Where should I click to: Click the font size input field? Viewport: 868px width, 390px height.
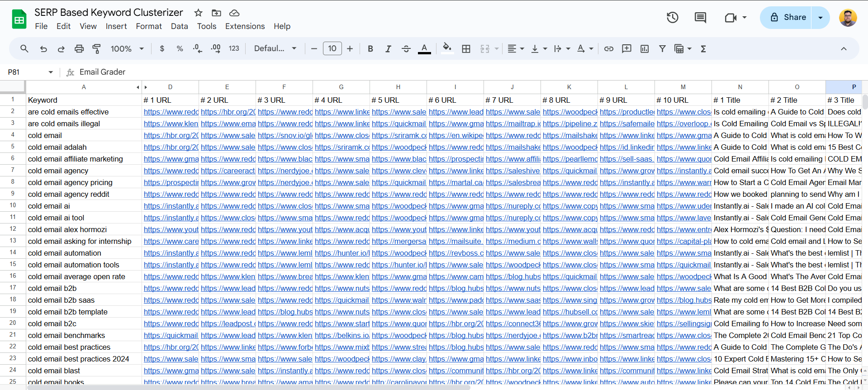tap(332, 49)
